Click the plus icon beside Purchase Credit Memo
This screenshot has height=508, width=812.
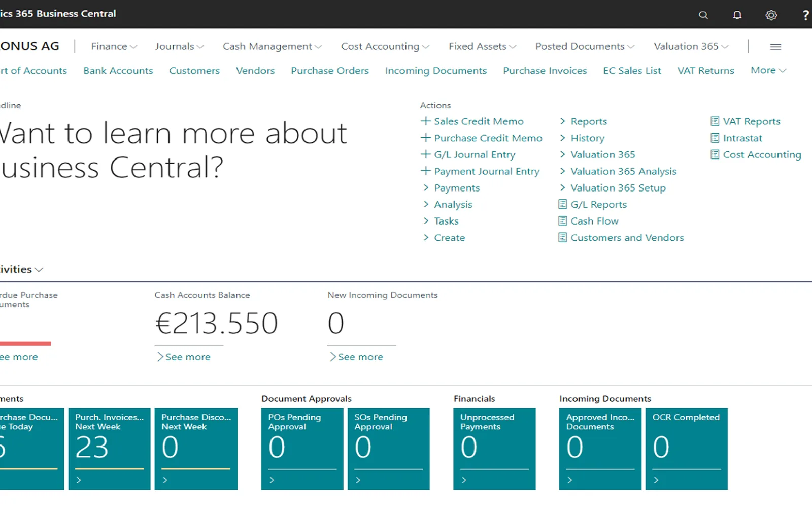pyautogui.click(x=426, y=138)
